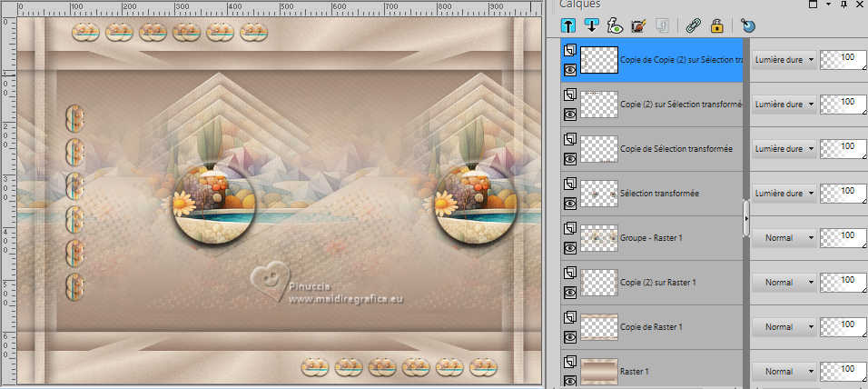Toggle visibility of Copie de Sélection transformée

570,158
